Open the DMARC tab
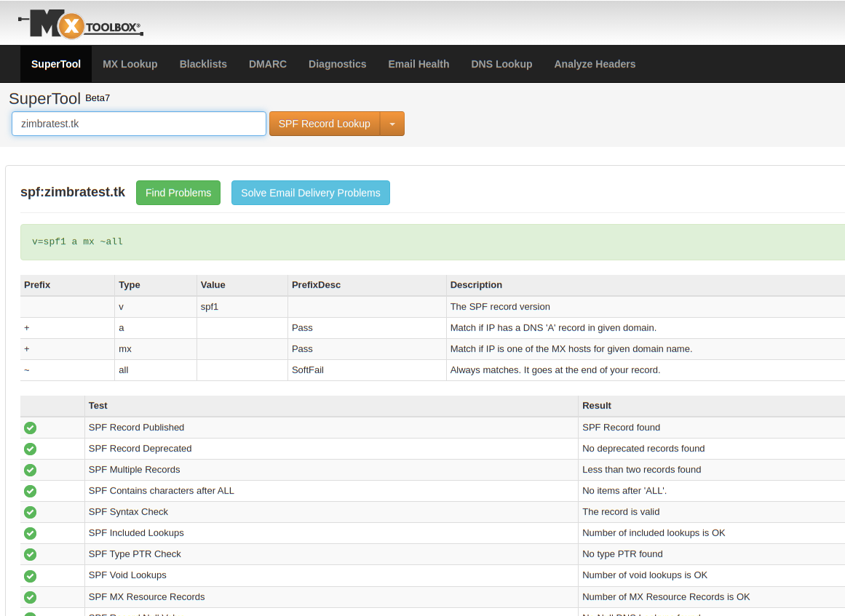The width and height of the screenshot is (845, 616). coord(268,64)
